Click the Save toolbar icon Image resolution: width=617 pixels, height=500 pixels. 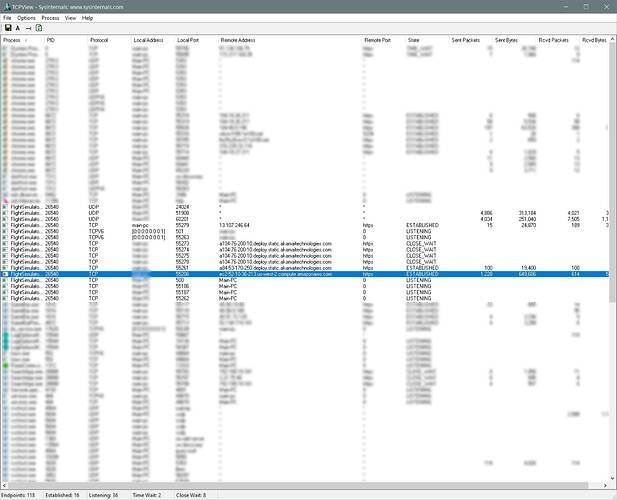tap(8, 28)
